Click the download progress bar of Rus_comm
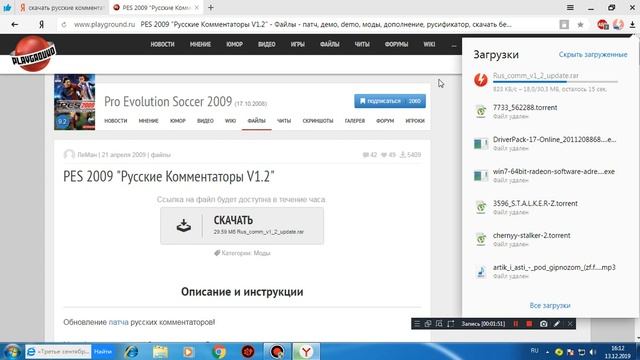 [x=555, y=82]
